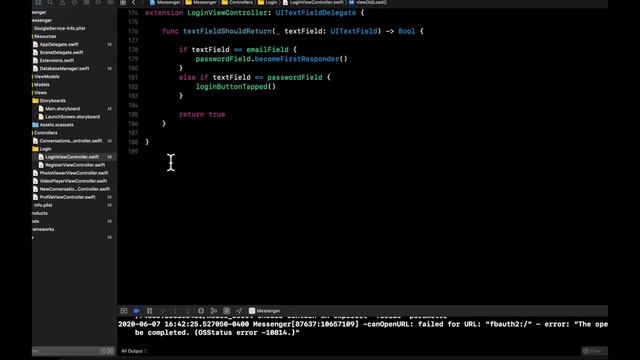Open the debug view hierarchy icon
The image size is (640, 360).
tap(201, 311)
